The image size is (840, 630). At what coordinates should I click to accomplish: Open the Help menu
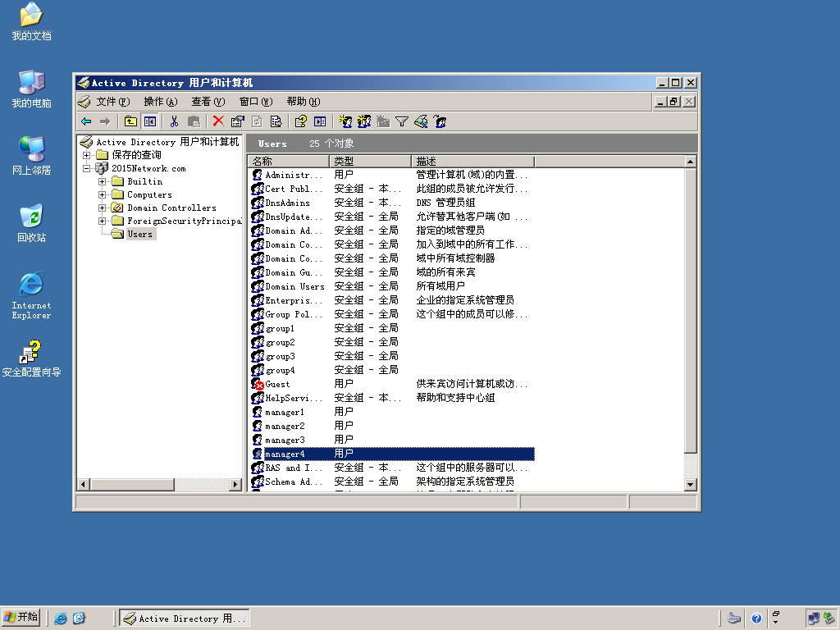point(304,101)
